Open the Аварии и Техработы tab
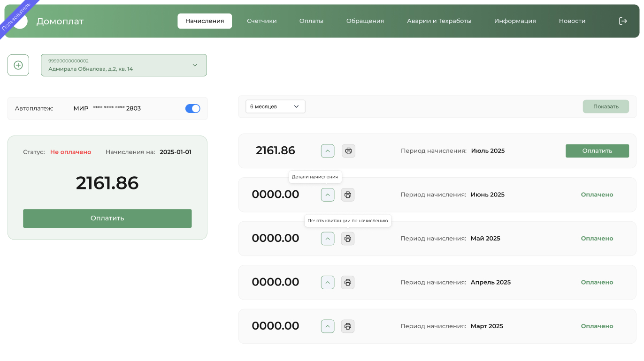Viewport: 644px width, 361px height. (x=439, y=21)
